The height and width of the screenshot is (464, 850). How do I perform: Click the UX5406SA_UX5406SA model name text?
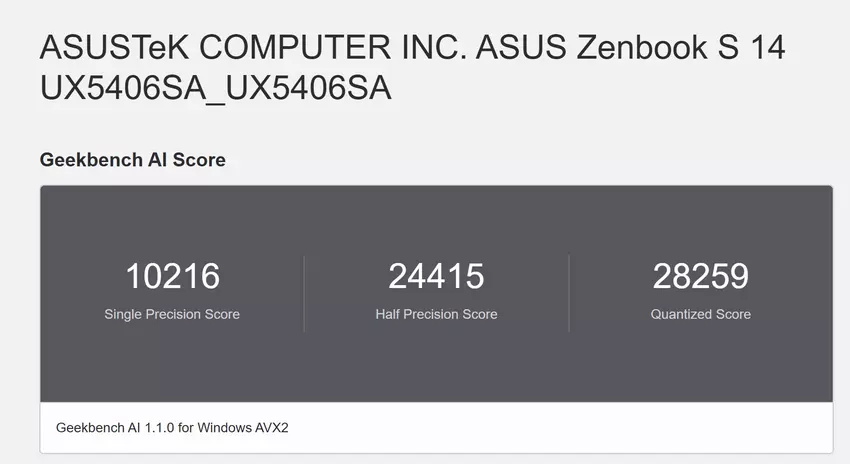(215, 88)
